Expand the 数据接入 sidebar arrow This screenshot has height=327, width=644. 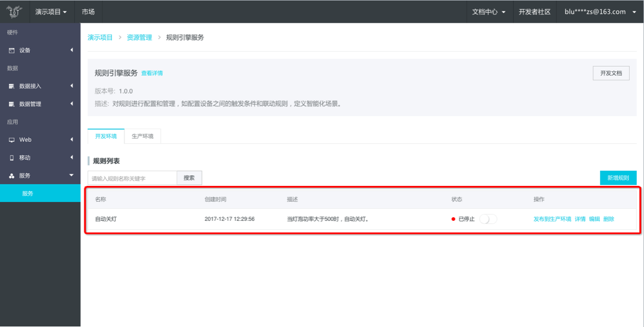(71, 86)
